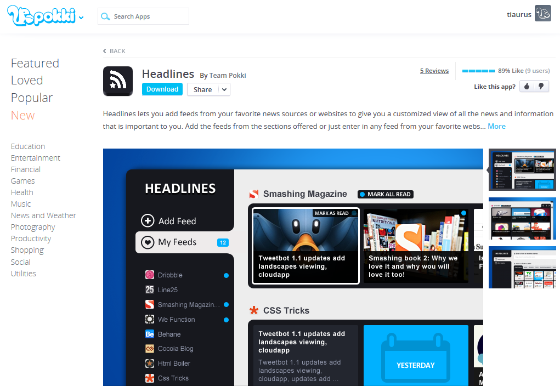Click the Add Feed plus icon
560x392 pixels.
point(148,220)
